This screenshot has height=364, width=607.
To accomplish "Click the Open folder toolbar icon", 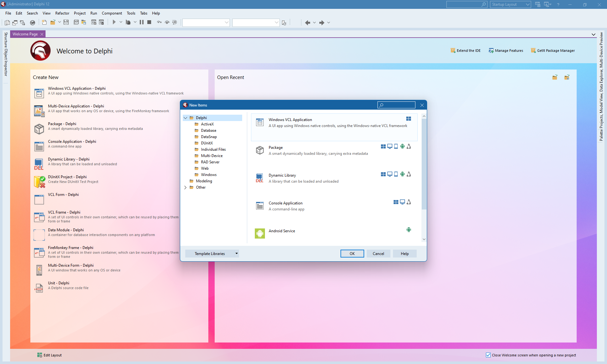I will coord(53,22).
